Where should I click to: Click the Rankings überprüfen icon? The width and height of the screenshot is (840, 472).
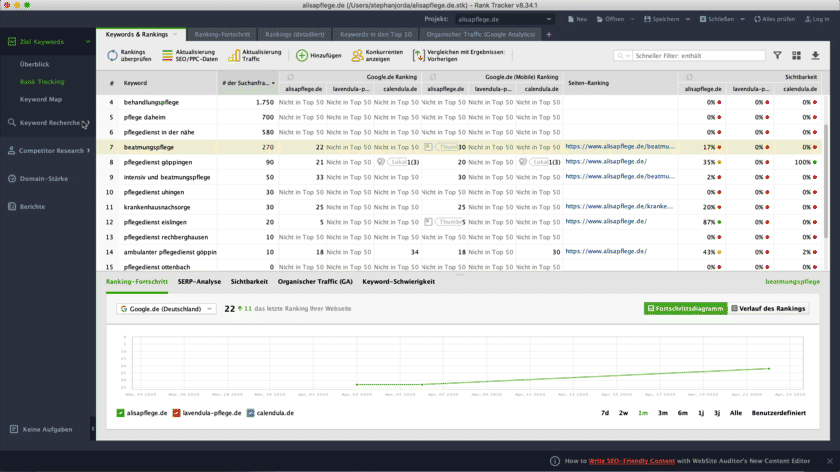[112, 55]
